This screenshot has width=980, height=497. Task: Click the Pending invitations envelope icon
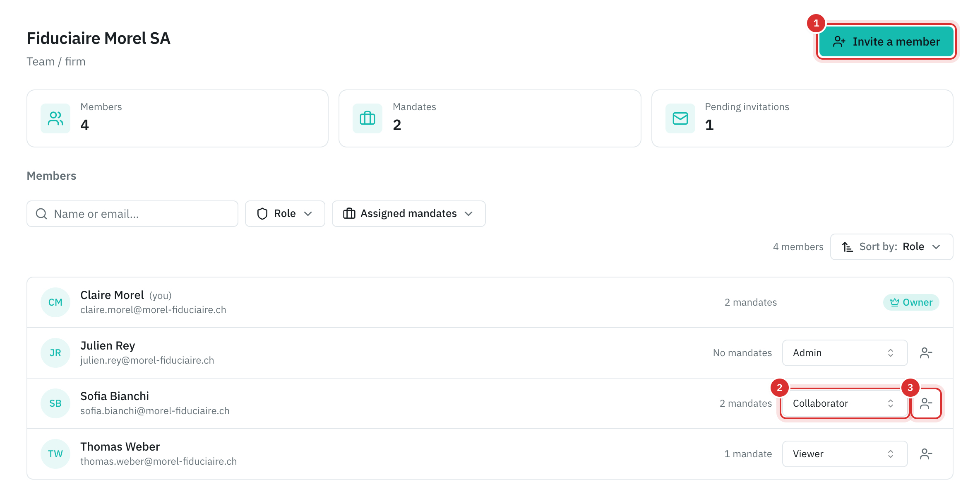click(x=680, y=118)
